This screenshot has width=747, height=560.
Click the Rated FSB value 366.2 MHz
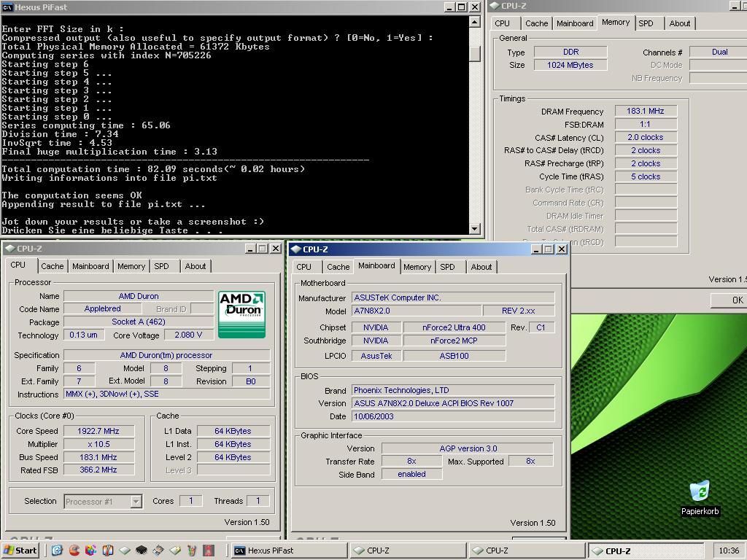coord(98,470)
